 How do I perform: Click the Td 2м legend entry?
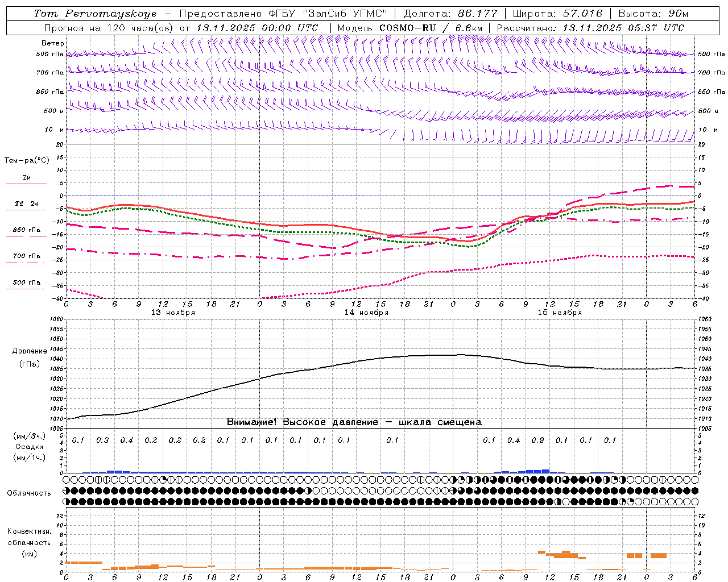(26, 203)
